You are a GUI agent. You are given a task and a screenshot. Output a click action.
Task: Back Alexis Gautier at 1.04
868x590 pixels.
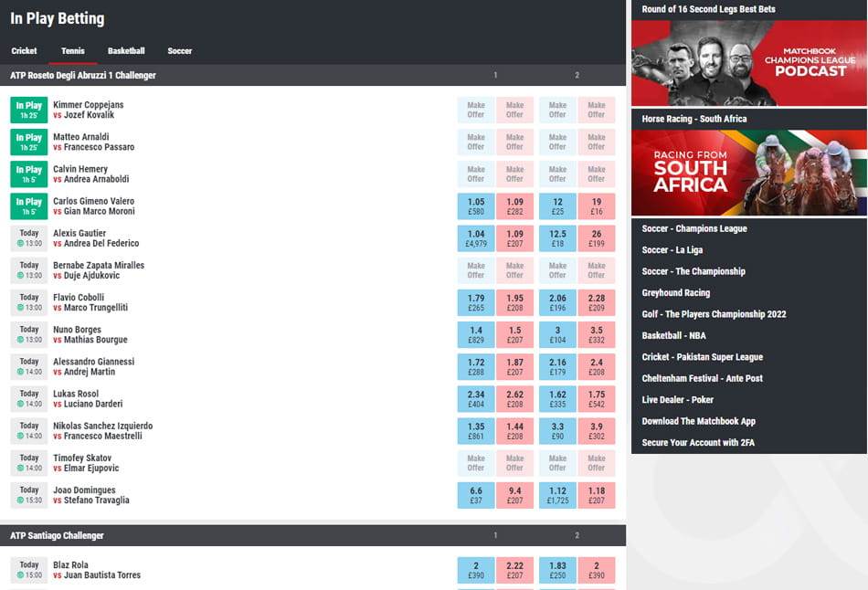476,238
